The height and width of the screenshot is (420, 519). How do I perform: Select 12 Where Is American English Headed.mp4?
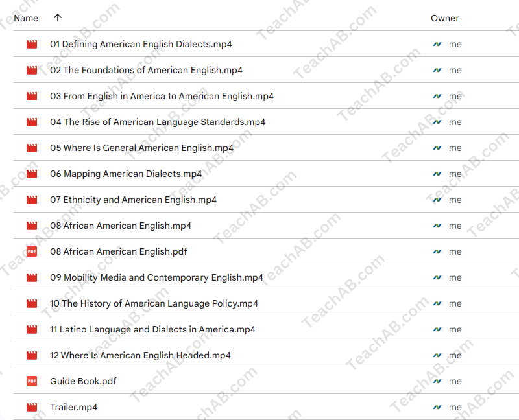pos(140,356)
